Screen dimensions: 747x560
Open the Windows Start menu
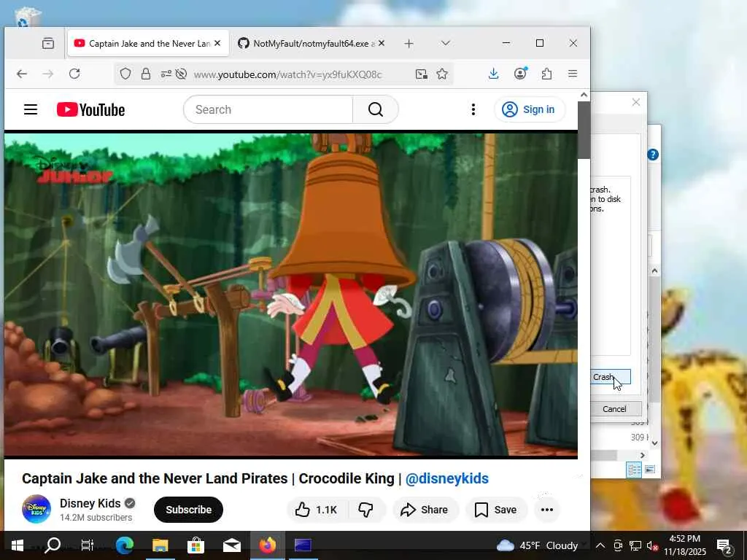click(x=18, y=545)
